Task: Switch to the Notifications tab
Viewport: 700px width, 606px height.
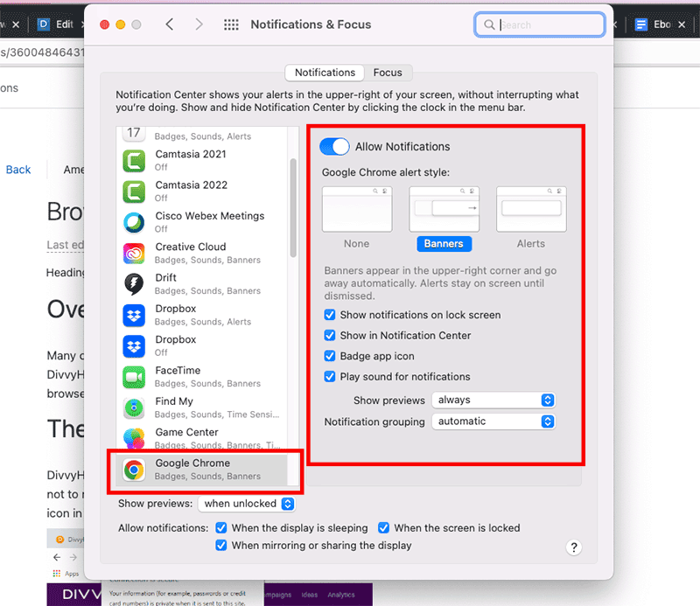Action: 325,73
